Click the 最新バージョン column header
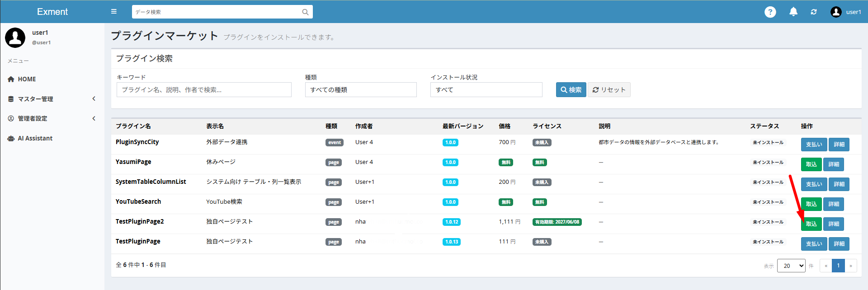Screen dimensions: 868x290 463,126
